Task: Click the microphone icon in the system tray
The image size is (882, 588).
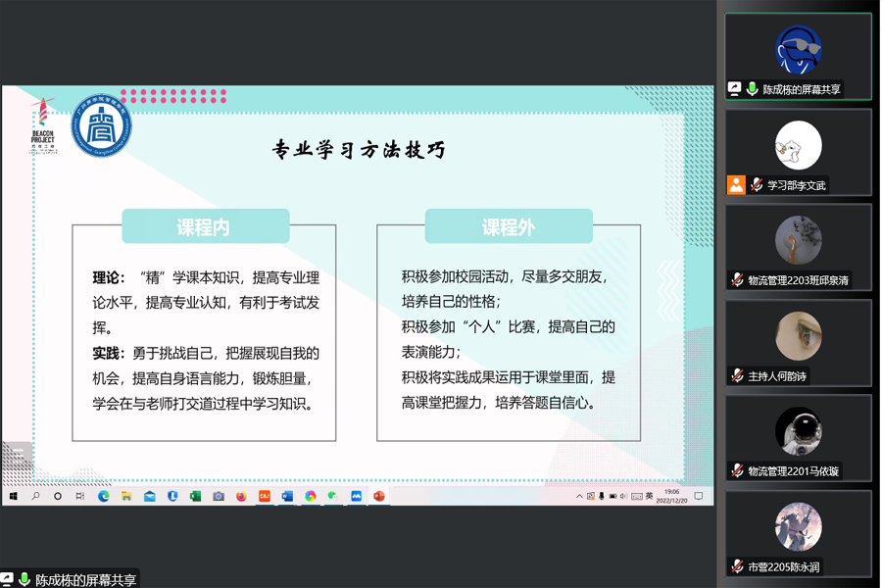Action: pyautogui.click(x=601, y=496)
